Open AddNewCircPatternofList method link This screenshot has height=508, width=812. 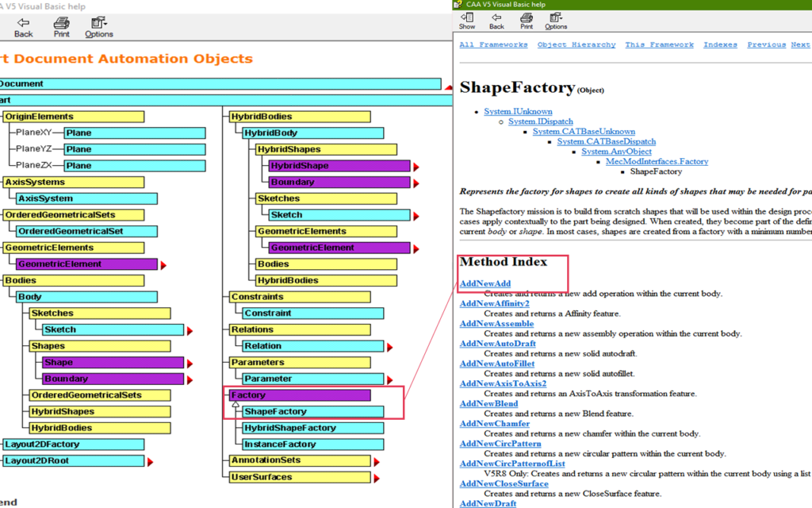tap(512, 464)
